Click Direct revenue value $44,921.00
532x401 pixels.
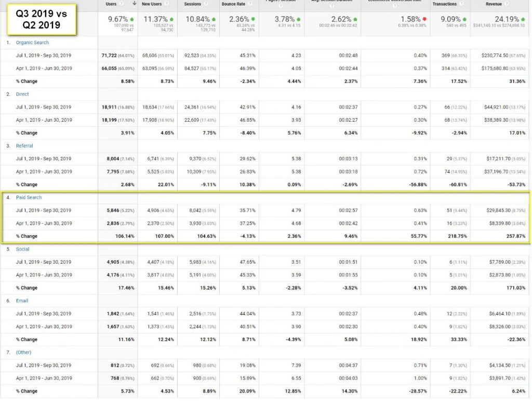496,107
